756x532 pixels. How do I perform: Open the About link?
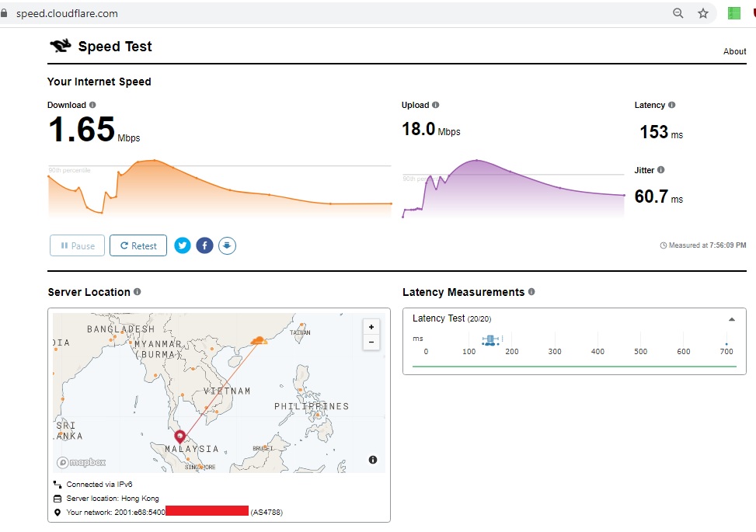tap(734, 51)
